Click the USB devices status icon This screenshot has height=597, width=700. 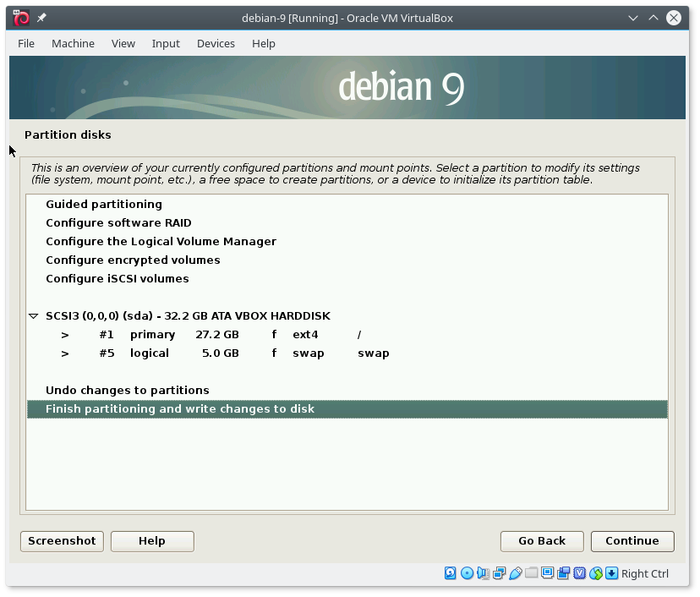[515, 573]
